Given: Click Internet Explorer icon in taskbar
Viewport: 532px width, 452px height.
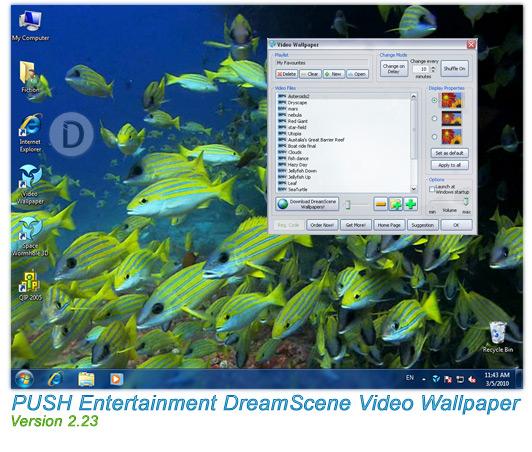Looking at the screenshot, I should 56,379.
